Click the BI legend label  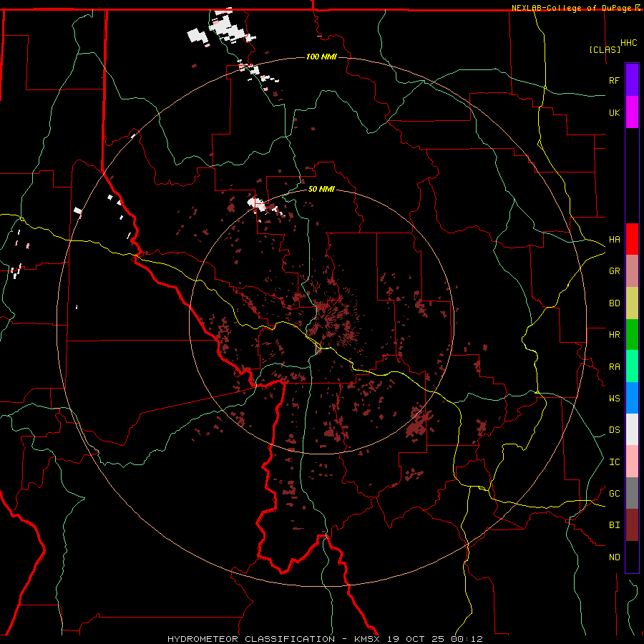[614, 525]
